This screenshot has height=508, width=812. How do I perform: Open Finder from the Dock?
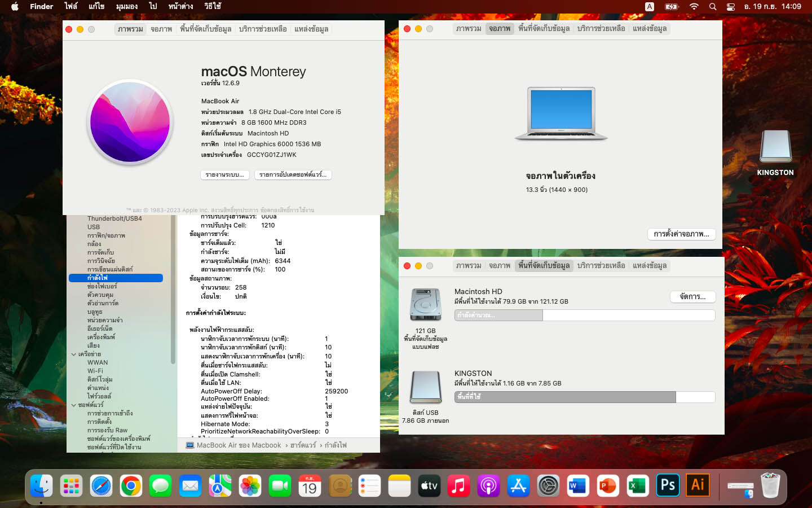click(x=42, y=485)
